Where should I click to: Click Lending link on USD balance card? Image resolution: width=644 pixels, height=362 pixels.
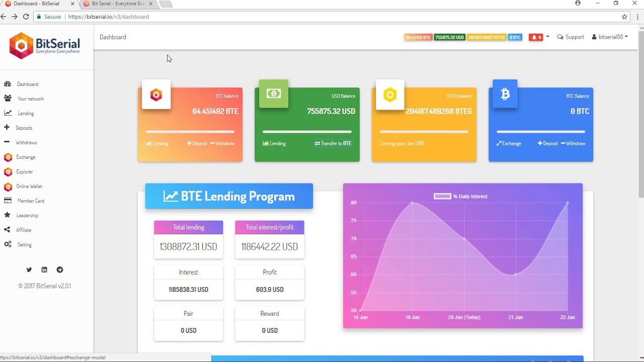274,144
